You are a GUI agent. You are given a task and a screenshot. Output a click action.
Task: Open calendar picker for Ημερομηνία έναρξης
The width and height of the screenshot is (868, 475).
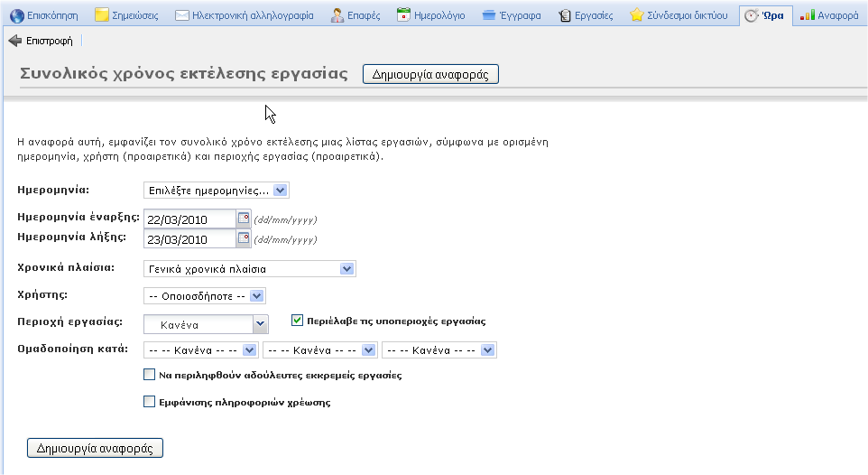[243, 219]
